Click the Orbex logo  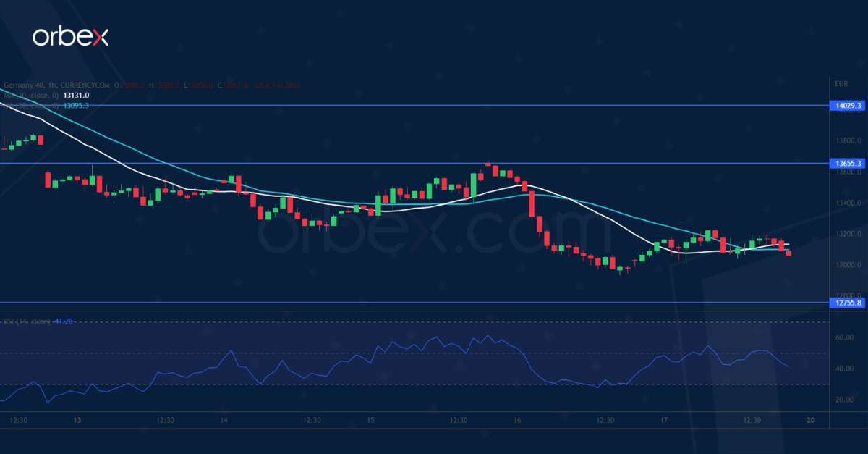(x=70, y=38)
